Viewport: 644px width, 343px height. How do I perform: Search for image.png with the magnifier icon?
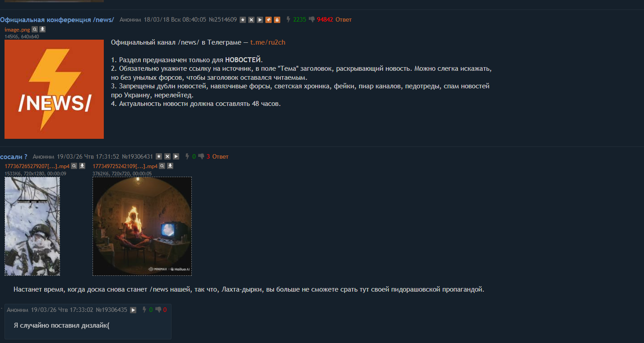[34, 29]
